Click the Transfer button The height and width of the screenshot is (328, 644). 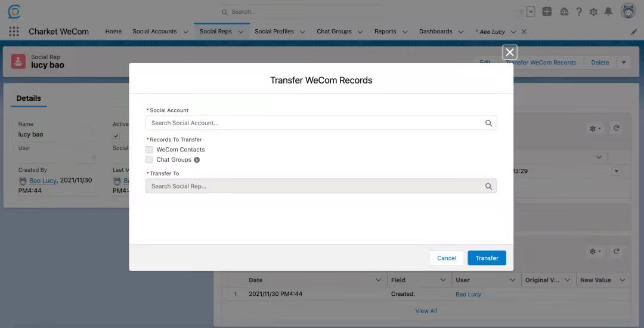(487, 258)
